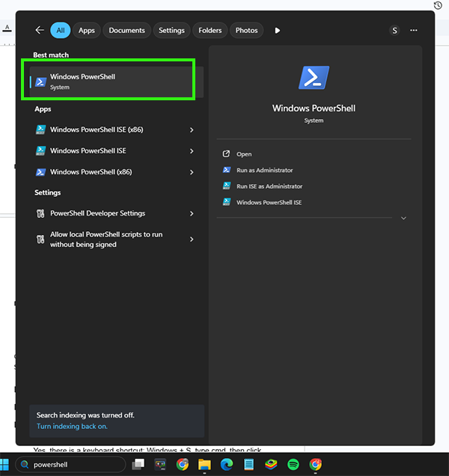Click the large Windows PowerShell preview icon
The height and width of the screenshot is (476, 449).
tap(314, 78)
